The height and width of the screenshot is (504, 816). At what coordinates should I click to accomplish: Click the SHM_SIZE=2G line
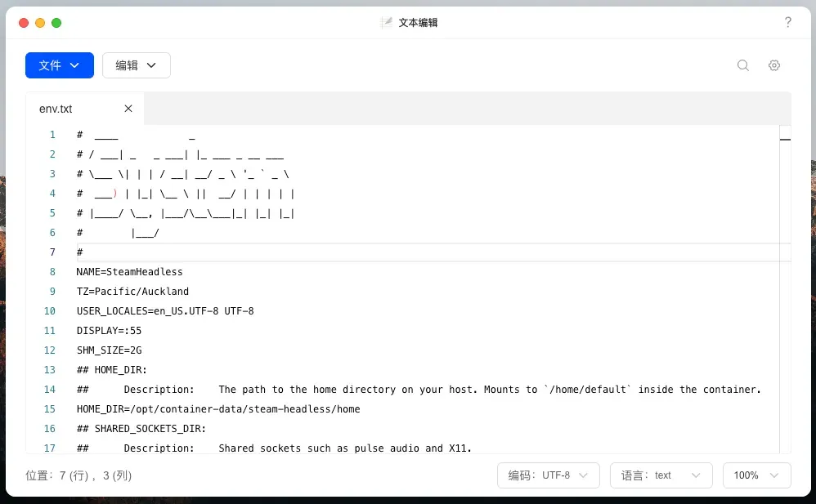coord(109,350)
